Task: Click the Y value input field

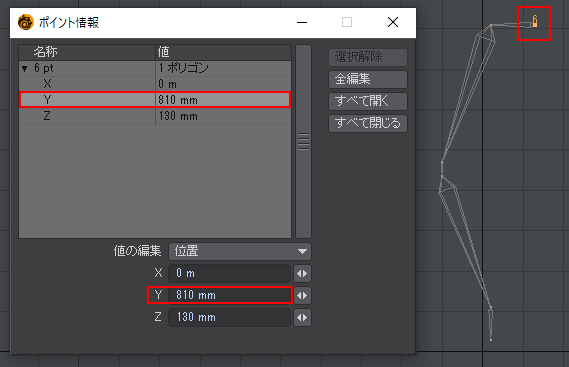Action: click(x=230, y=295)
